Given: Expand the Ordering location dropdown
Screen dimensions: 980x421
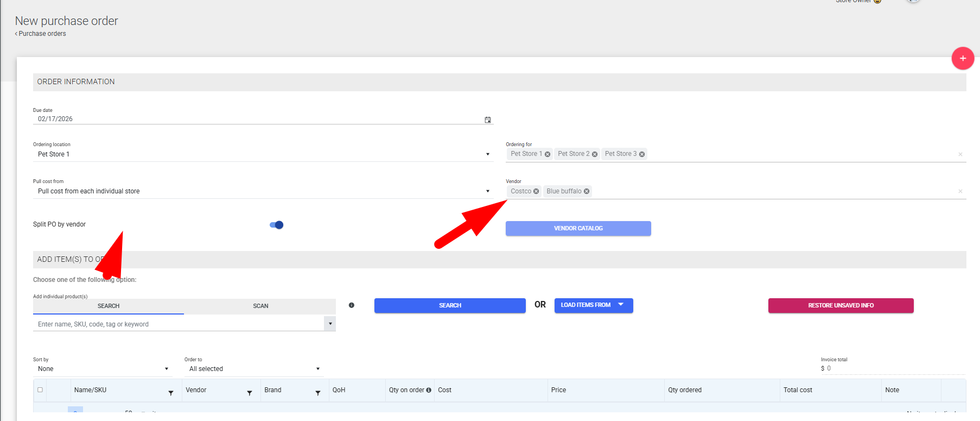Looking at the screenshot, I should pos(487,154).
